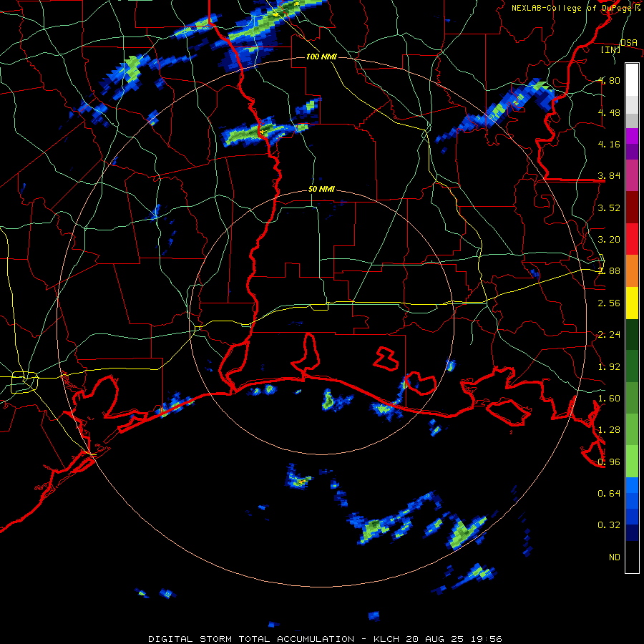Select the 4.16 legend value
The height and width of the screenshot is (644, 644).
pos(610,144)
